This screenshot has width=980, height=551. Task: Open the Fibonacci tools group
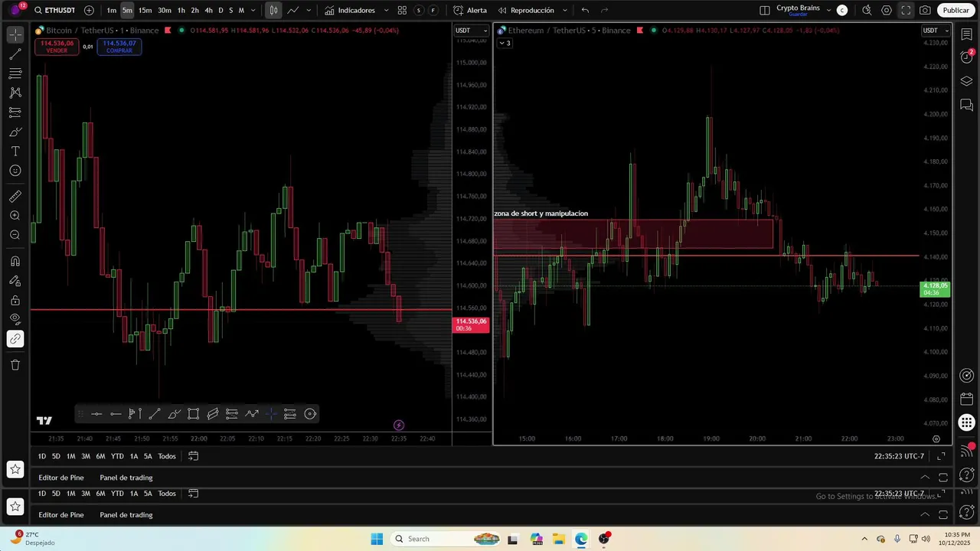click(x=15, y=73)
